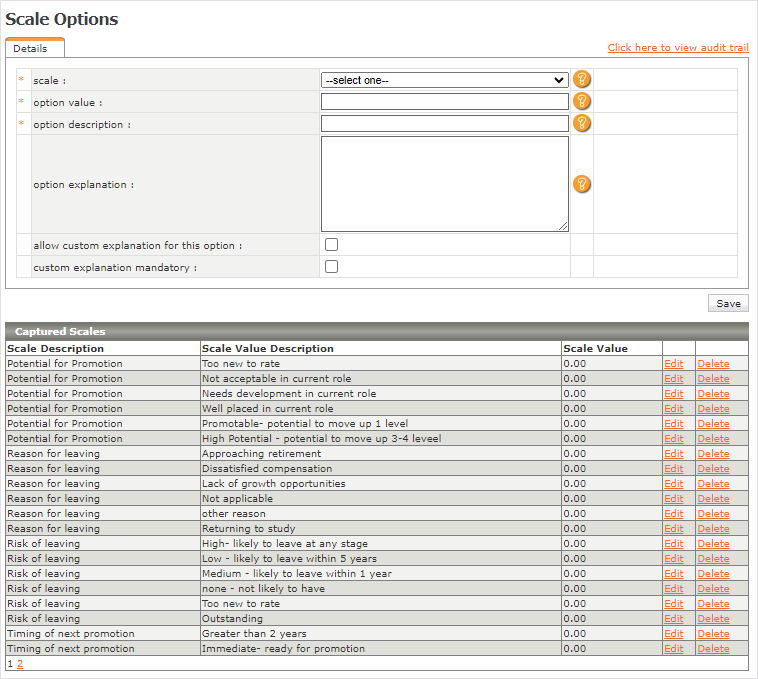Focus the option description text field
Image resolution: width=758 pixels, height=679 pixels.
(444, 123)
